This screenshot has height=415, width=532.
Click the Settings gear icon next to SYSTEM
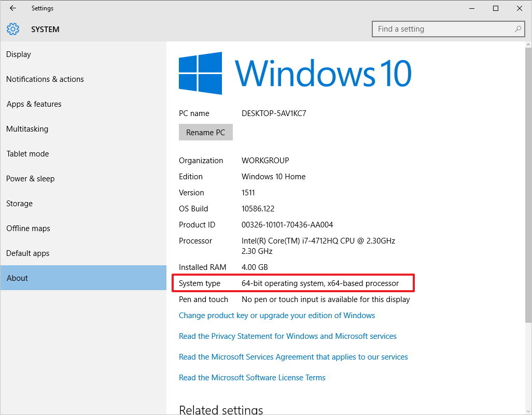pyautogui.click(x=12, y=29)
